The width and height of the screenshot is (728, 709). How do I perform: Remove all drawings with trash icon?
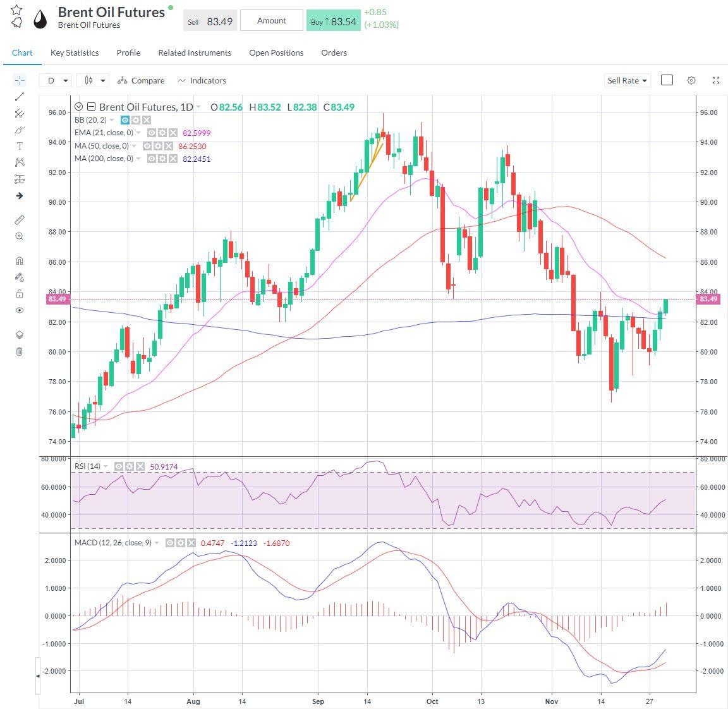pos(20,352)
